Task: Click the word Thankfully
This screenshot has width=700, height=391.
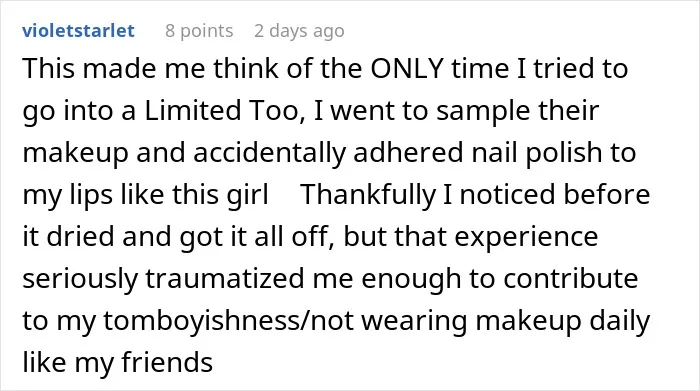Action: (368, 195)
